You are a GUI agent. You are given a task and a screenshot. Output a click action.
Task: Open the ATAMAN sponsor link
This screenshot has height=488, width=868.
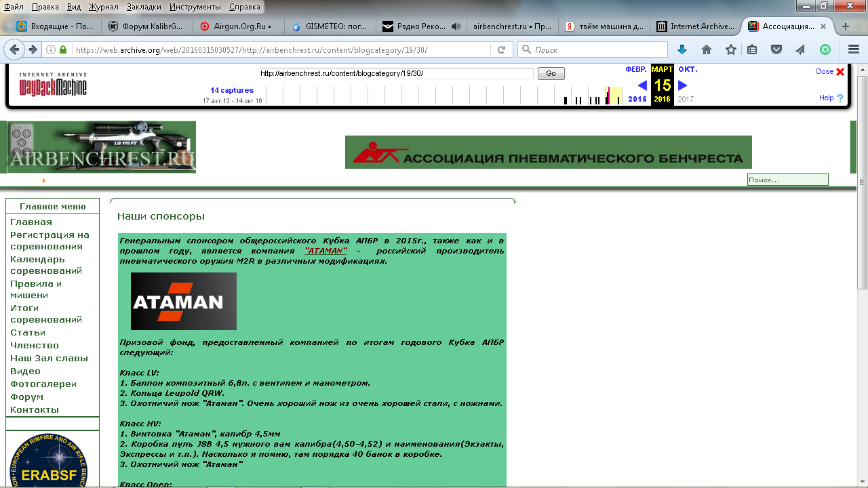point(326,251)
